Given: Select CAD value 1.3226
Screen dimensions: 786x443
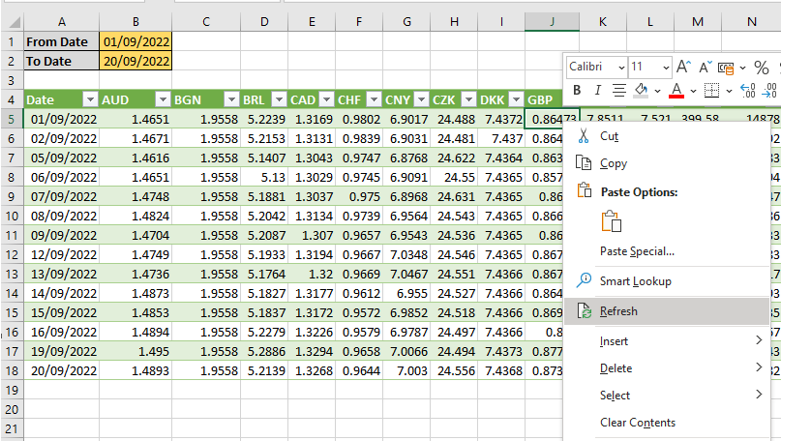Looking at the screenshot, I should 312,332.
